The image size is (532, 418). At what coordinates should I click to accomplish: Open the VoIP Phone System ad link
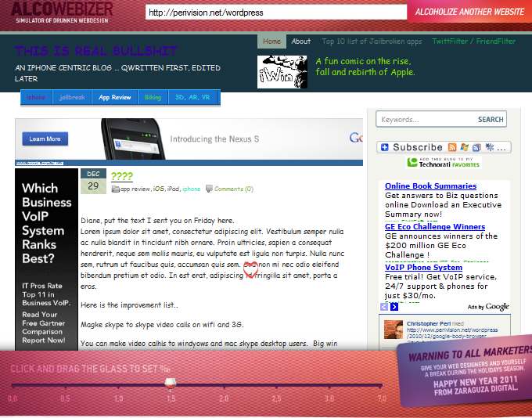(423, 268)
